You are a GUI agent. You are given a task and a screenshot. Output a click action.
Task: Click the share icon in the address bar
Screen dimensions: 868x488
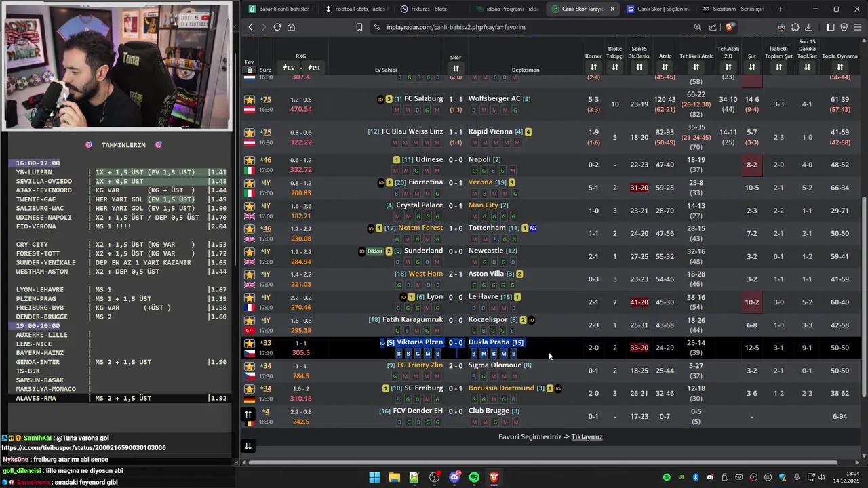[713, 27]
